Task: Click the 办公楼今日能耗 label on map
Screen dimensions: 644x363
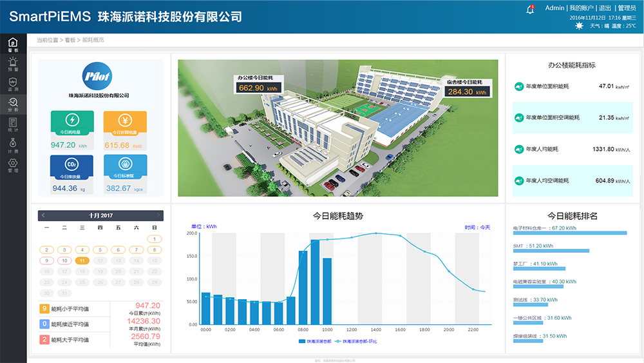Action: [260, 78]
